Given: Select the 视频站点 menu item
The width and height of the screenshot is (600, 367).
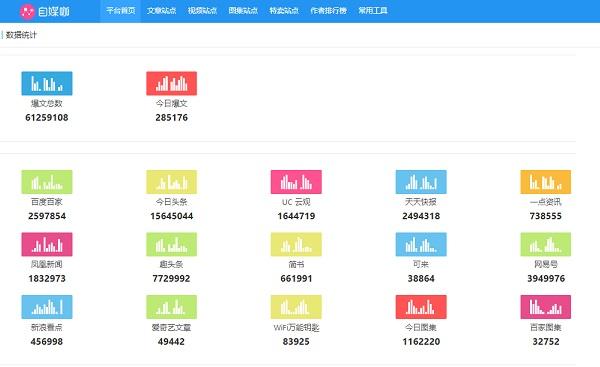Looking at the screenshot, I should tap(202, 11).
